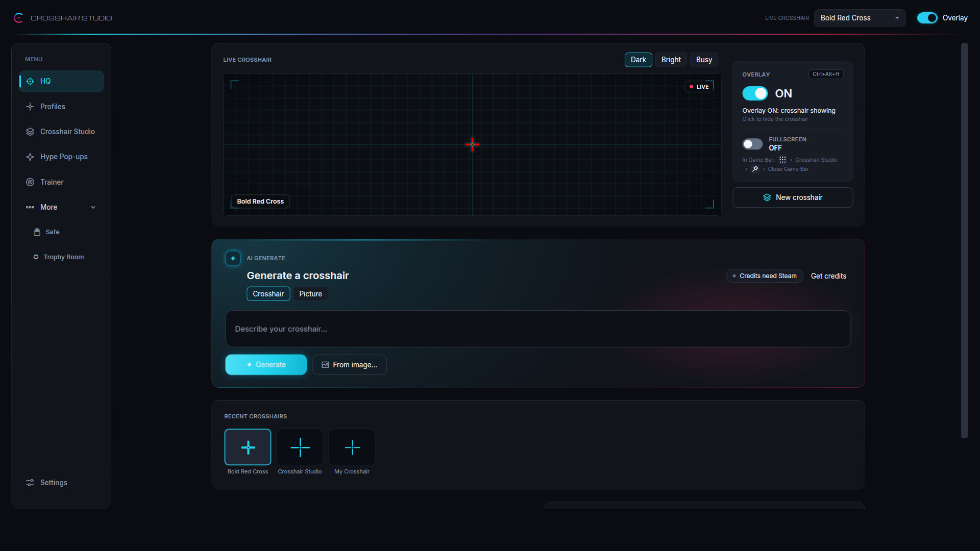Click the From image... button
Image resolution: width=980 pixels, height=551 pixels.
(x=349, y=365)
